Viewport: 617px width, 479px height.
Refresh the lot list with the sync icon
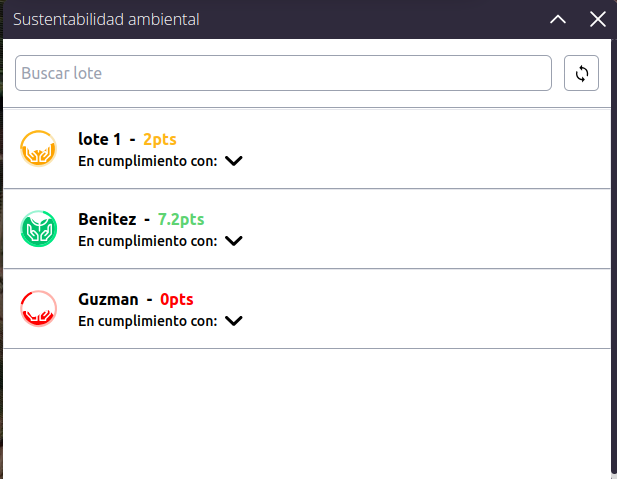[x=581, y=73]
